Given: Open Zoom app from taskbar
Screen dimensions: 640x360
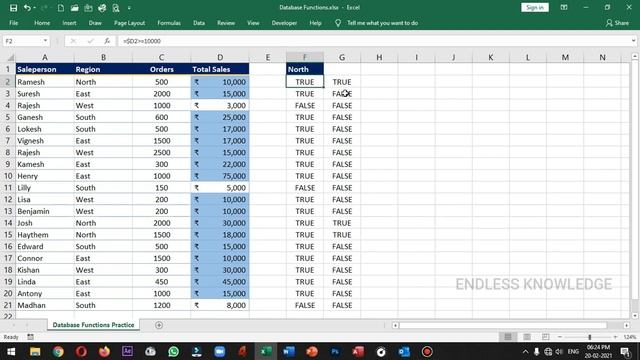Looking at the screenshot, I should coord(220,352).
